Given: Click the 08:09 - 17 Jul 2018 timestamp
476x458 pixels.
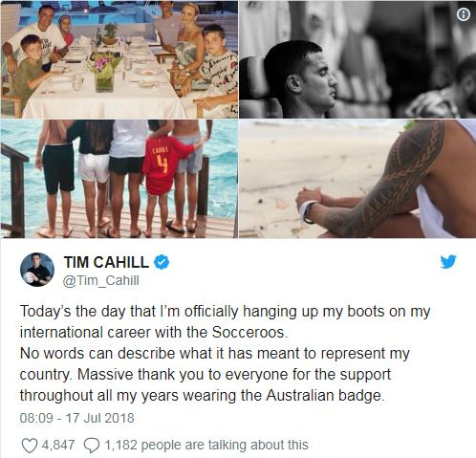Looking at the screenshot, I should [x=76, y=418].
